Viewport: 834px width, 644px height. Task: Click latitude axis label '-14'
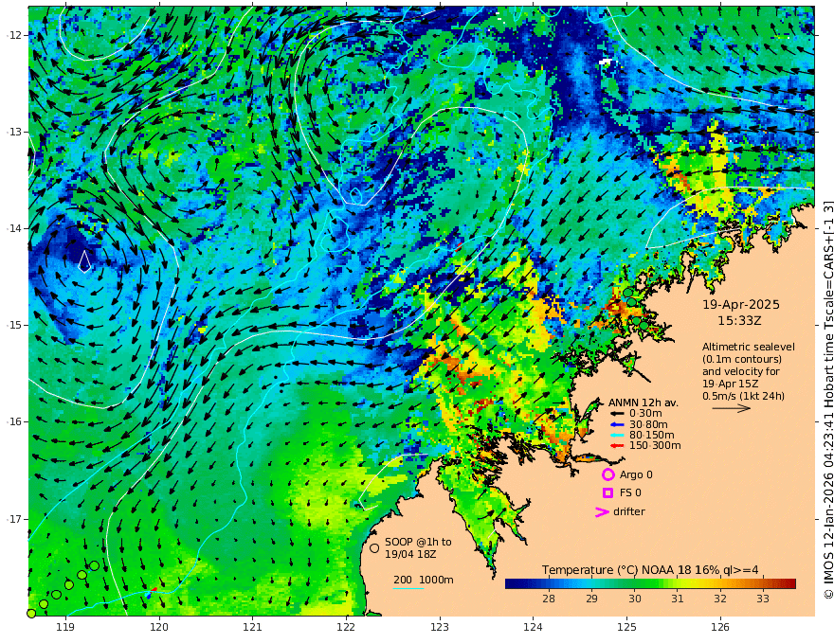click(x=13, y=228)
